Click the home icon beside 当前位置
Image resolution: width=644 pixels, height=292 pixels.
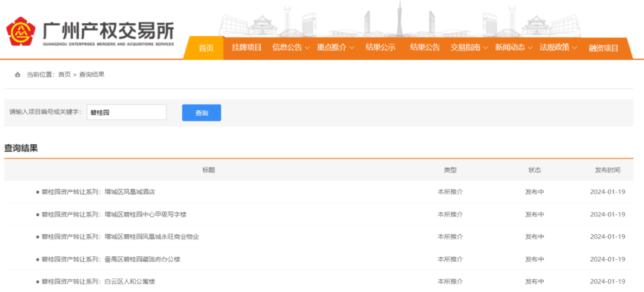(17, 74)
